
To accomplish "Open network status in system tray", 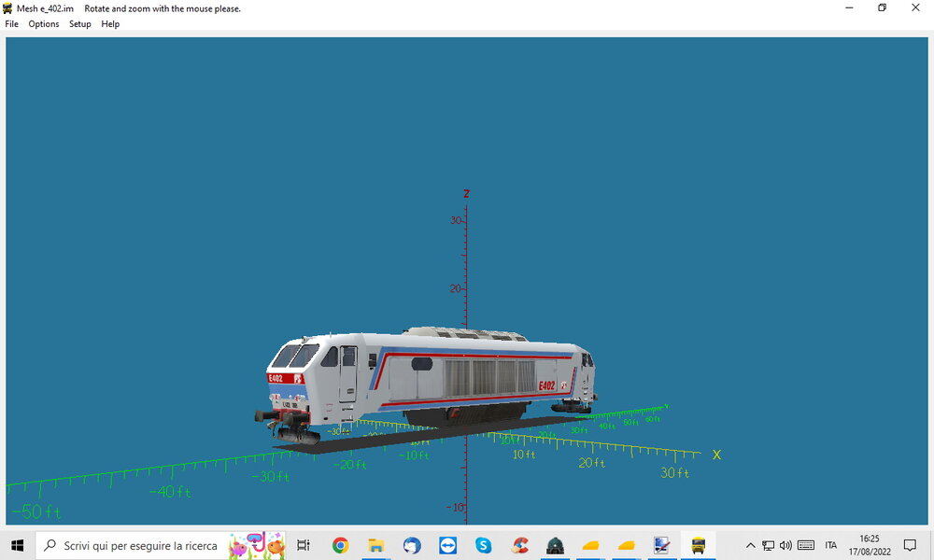I will coord(769,545).
